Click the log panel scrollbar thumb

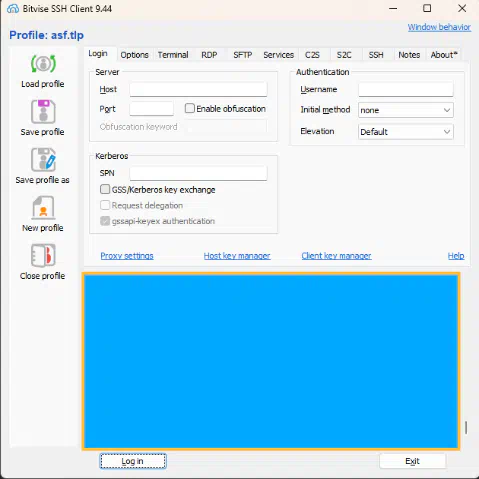click(x=466, y=428)
